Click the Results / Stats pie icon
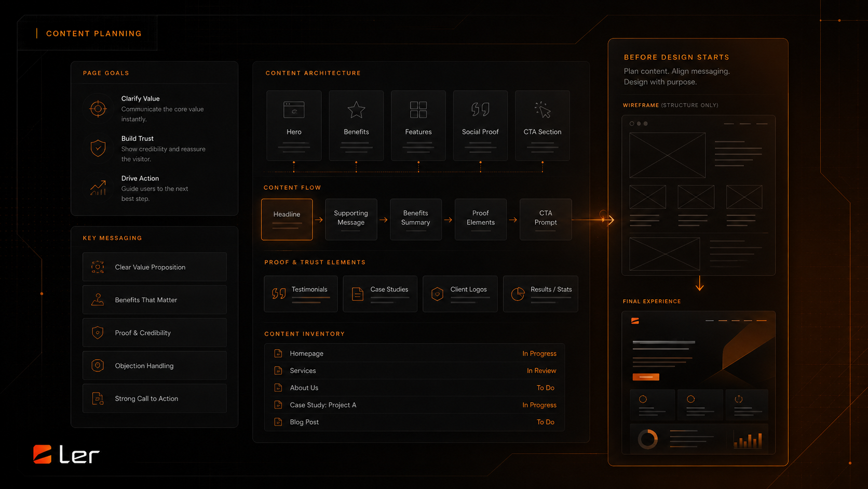Image resolution: width=868 pixels, height=489 pixels. [518, 294]
